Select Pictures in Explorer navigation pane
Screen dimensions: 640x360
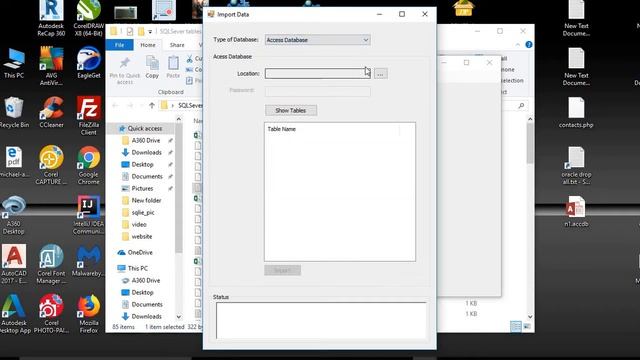point(142,189)
